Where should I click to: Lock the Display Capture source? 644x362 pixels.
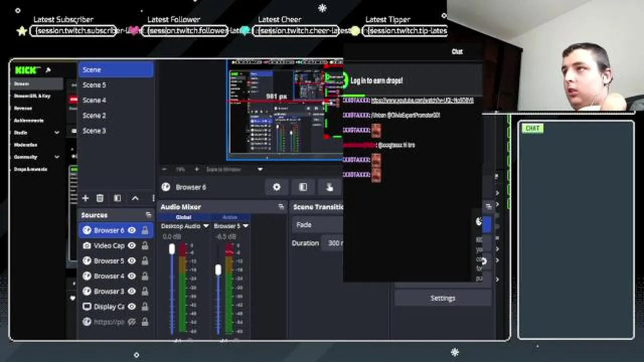pos(145,306)
